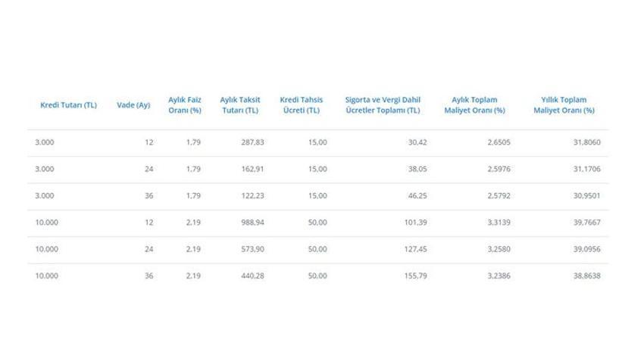This screenshot has height=361, width=644.
Task: Select the monthly cost rate 2,5792
Action: (x=499, y=196)
